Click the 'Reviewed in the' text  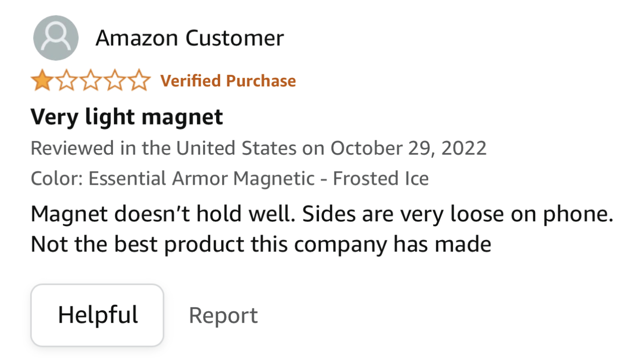[101, 148]
